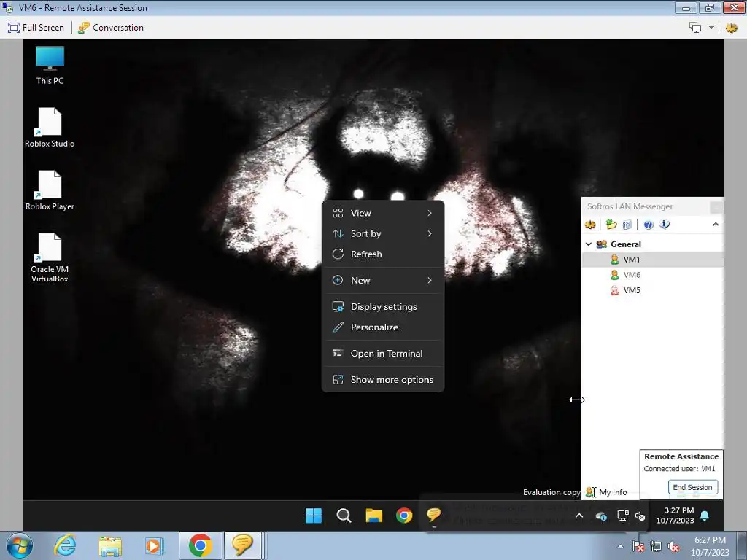Click the info speech bubble icon
The image size is (747, 560).
664,225
